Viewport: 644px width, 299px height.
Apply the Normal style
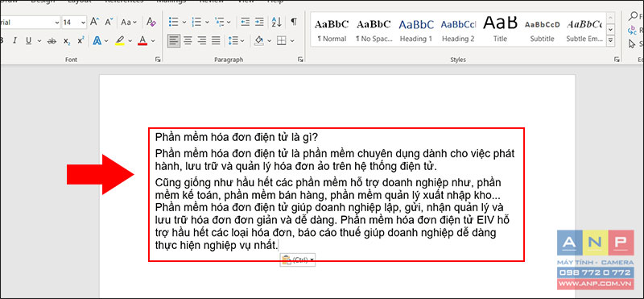coord(332,30)
